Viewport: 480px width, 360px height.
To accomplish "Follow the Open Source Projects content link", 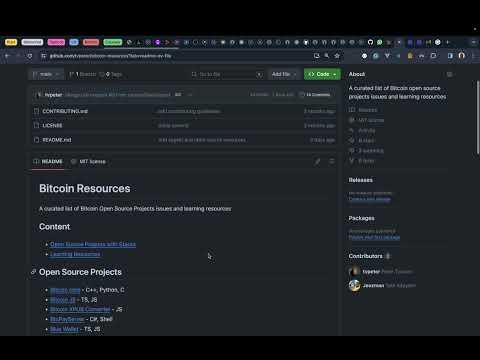I will click(93, 244).
